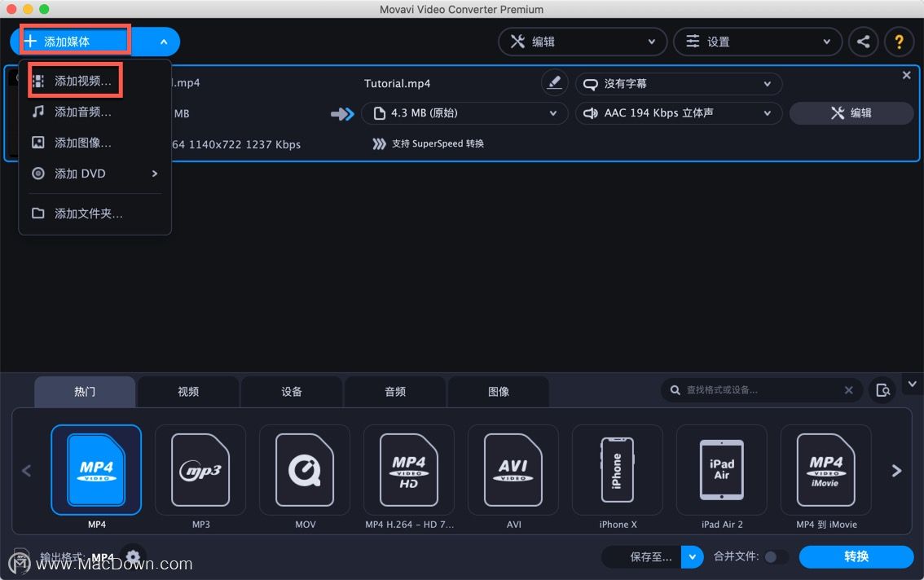Expand the 编辑 toolbar dropdown
Screen dimensions: 924x580
coord(583,42)
